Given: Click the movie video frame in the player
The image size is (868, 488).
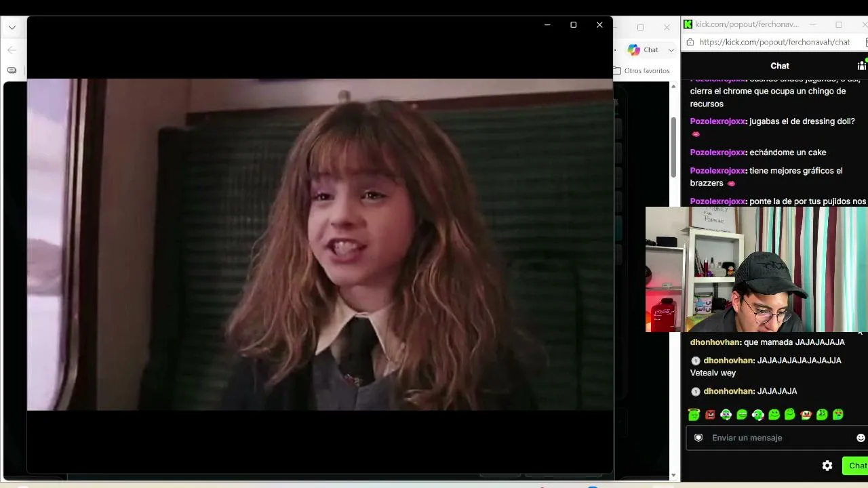Looking at the screenshot, I should point(320,245).
